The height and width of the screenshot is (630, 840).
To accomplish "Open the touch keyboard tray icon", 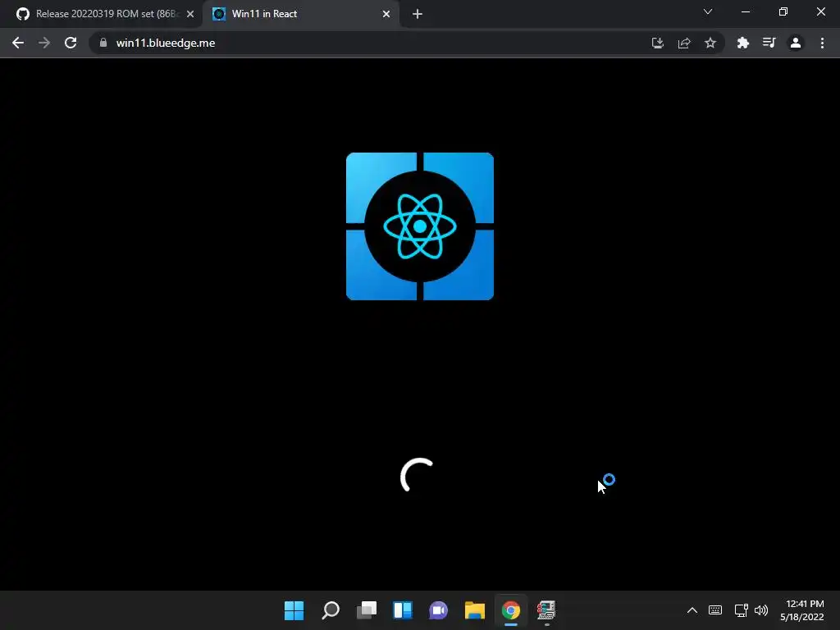I will pyautogui.click(x=715, y=610).
